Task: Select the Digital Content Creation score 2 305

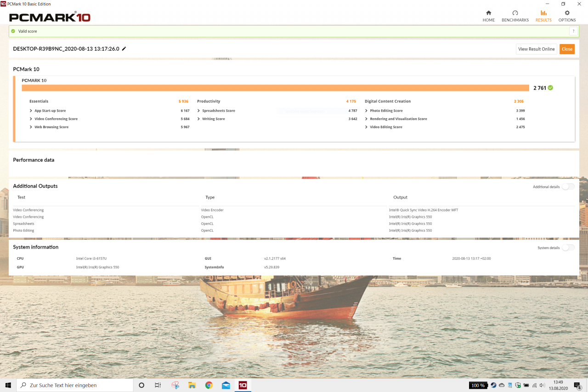Action: pyautogui.click(x=519, y=102)
